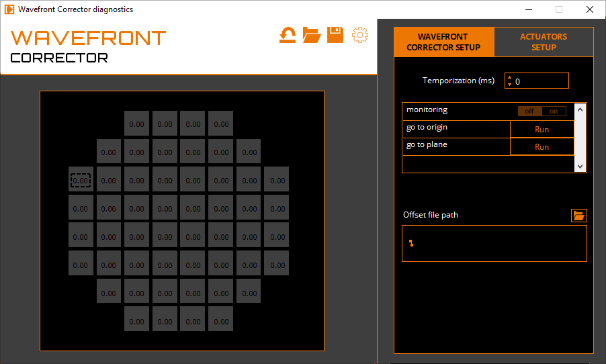Open settings with the gear icon

(x=360, y=35)
